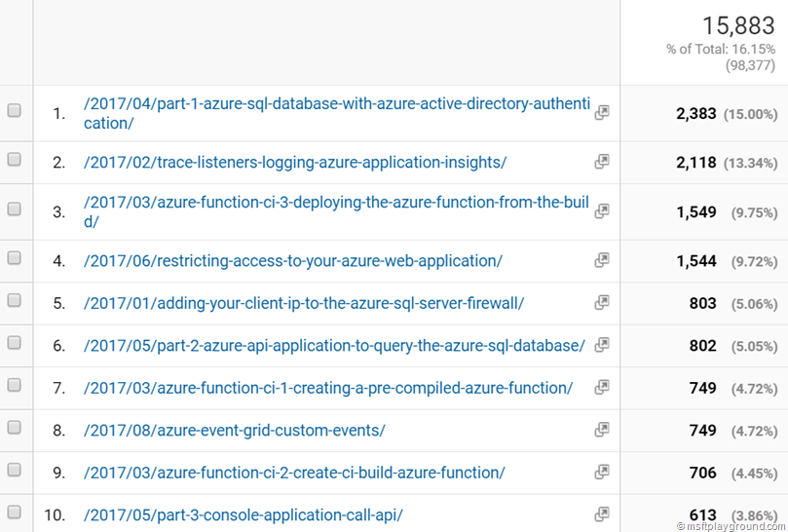Open the part-2-azure-api-application-to-query link
This screenshot has height=532, width=788.
click(334, 346)
